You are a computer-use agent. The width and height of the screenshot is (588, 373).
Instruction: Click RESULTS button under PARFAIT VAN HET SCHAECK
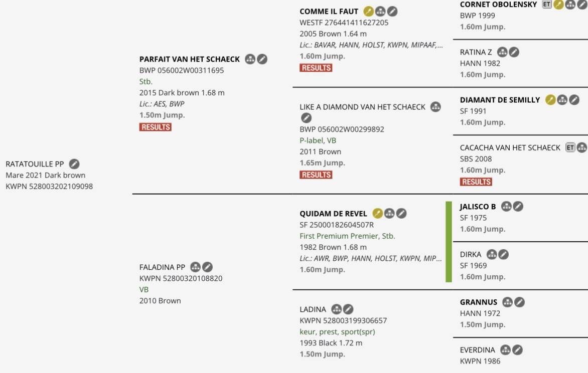click(x=156, y=127)
